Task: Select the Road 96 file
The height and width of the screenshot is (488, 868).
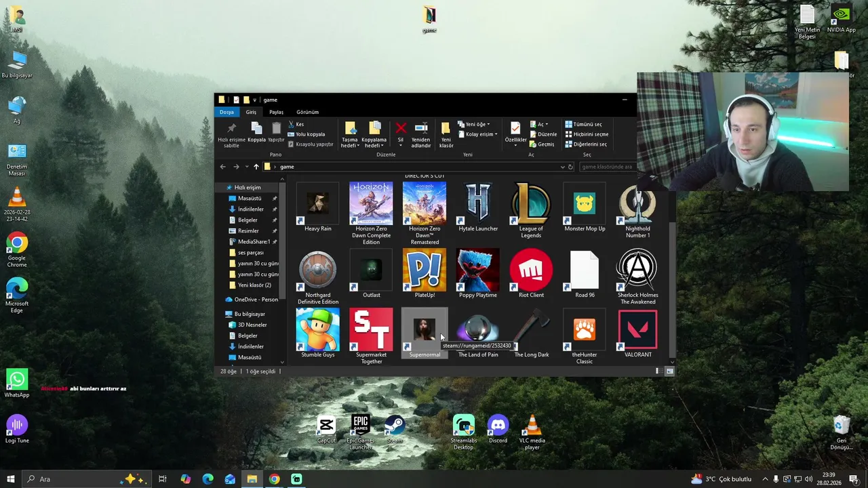Action: pyautogui.click(x=585, y=274)
